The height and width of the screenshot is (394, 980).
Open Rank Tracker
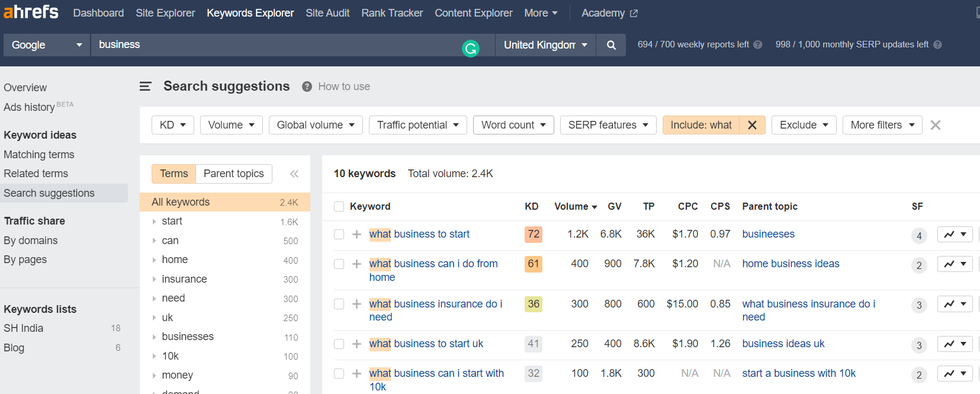click(x=392, y=13)
